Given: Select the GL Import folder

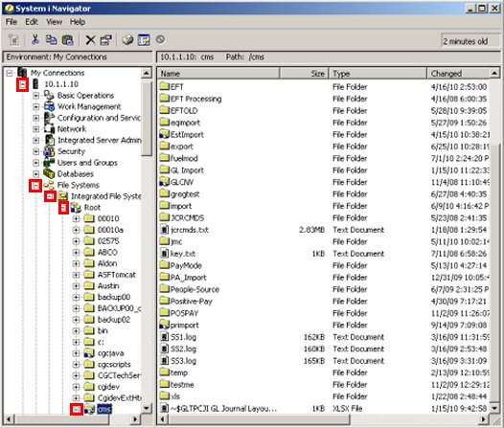Looking at the screenshot, I should point(187,170).
